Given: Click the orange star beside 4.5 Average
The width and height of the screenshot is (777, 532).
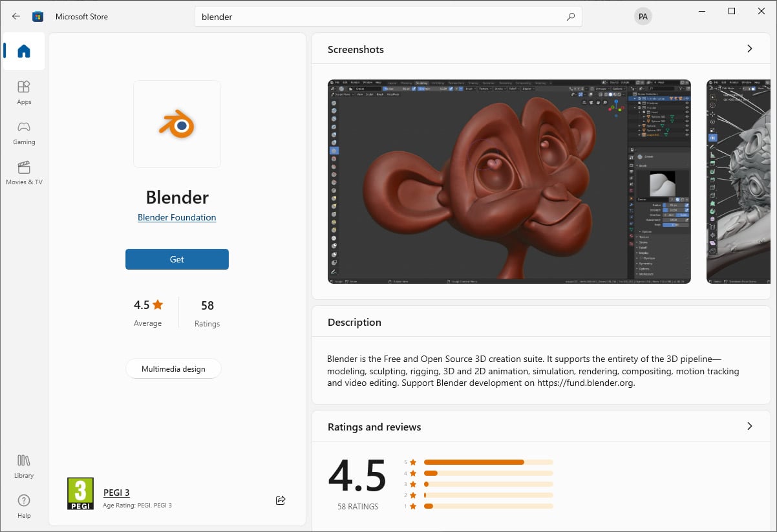Looking at the screenshot, I should pyautogui.click(x=158, y=304).
